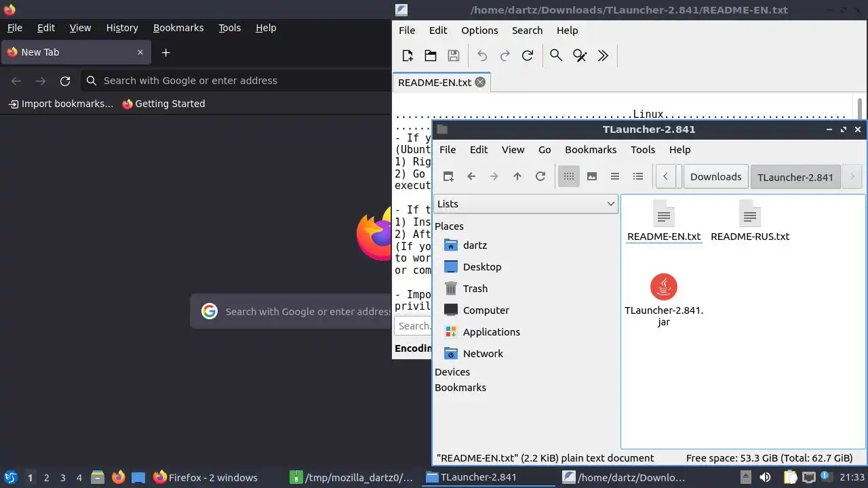
Task: Click Downloads path button
Action: click(x=715, y=177)
